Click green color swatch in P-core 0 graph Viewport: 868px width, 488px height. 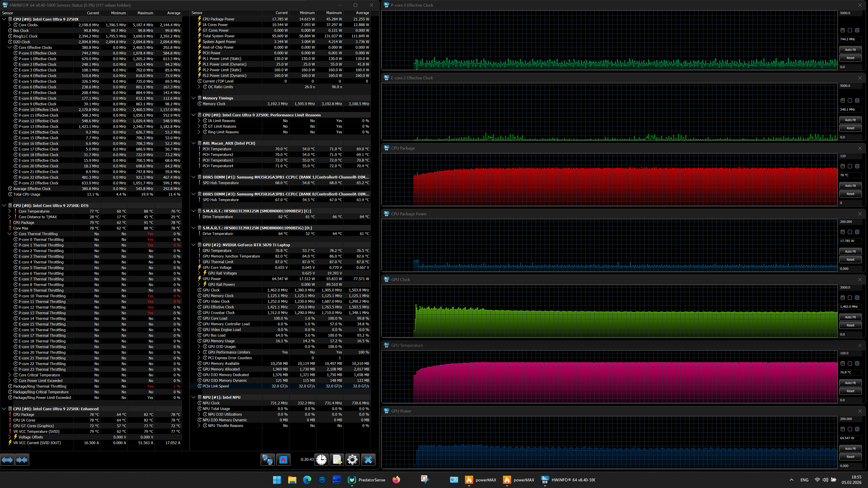click(842, 30)
